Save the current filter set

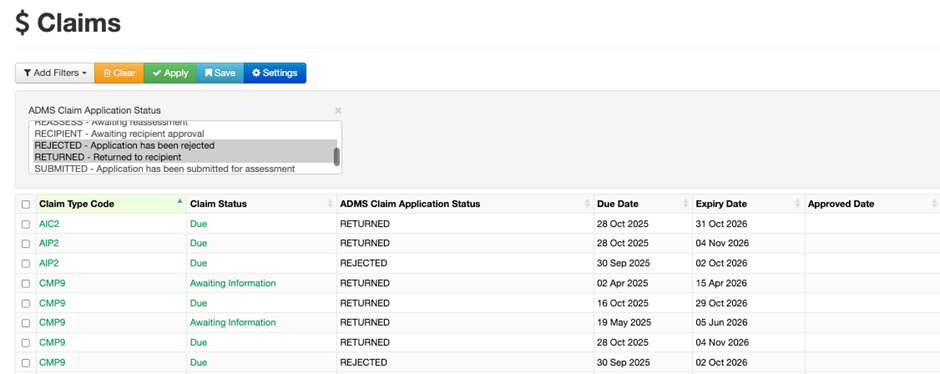coord(220,73)
